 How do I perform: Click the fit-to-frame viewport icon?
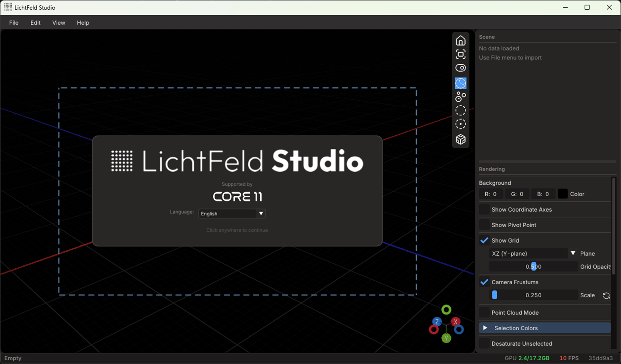click(x=460, y=54)
